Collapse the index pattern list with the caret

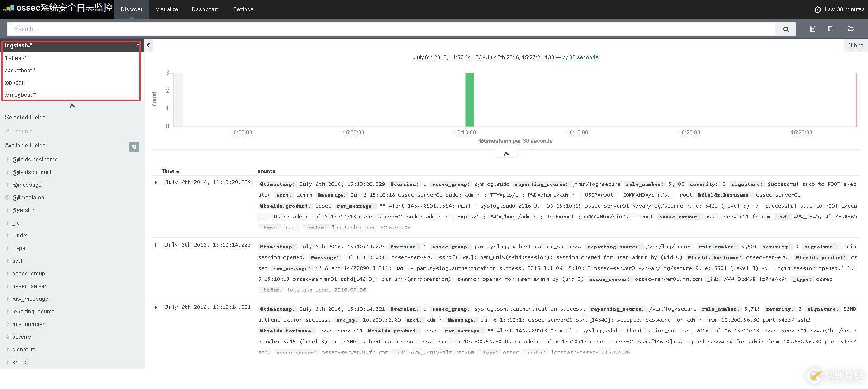(72, 106)
